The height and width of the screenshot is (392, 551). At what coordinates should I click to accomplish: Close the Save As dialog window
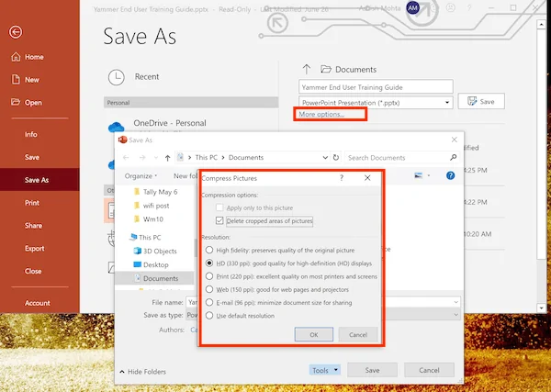(454, 140)
